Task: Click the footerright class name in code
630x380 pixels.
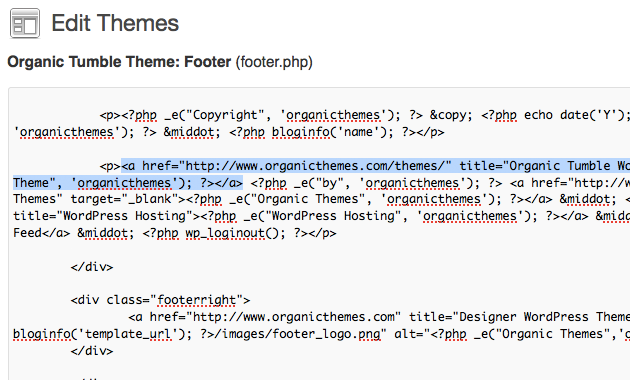Action: click(x=196, y=300)
